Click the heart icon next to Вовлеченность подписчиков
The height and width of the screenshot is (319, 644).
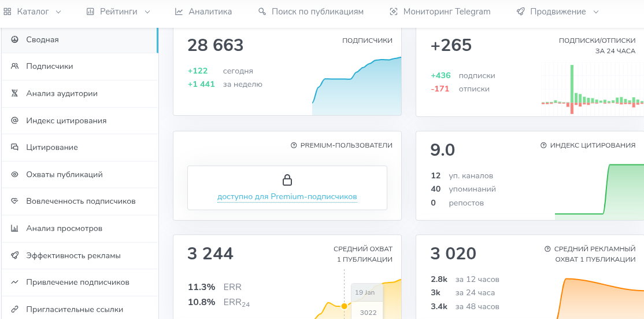15,201
